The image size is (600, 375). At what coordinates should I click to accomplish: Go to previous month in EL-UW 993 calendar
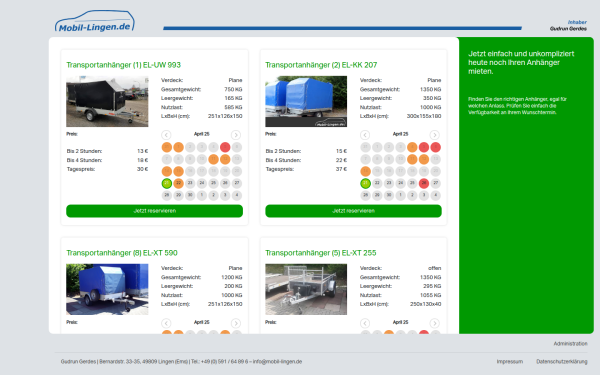166,135
